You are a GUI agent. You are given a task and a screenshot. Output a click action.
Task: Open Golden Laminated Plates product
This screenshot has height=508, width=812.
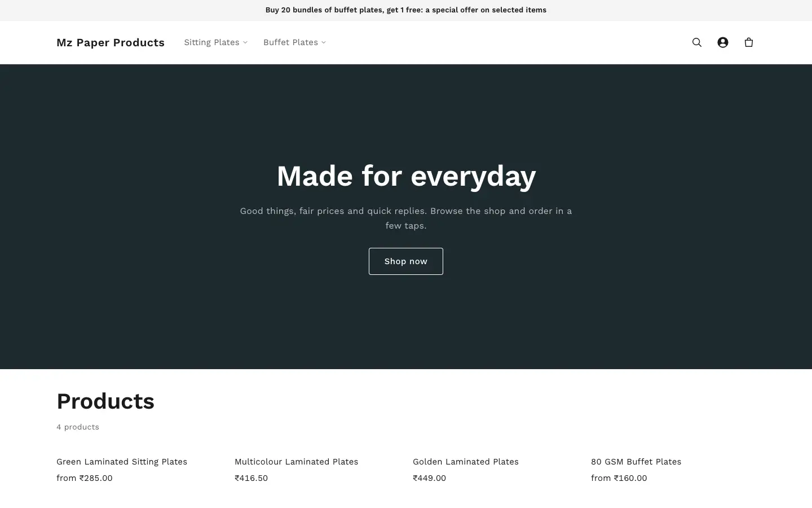466,462
